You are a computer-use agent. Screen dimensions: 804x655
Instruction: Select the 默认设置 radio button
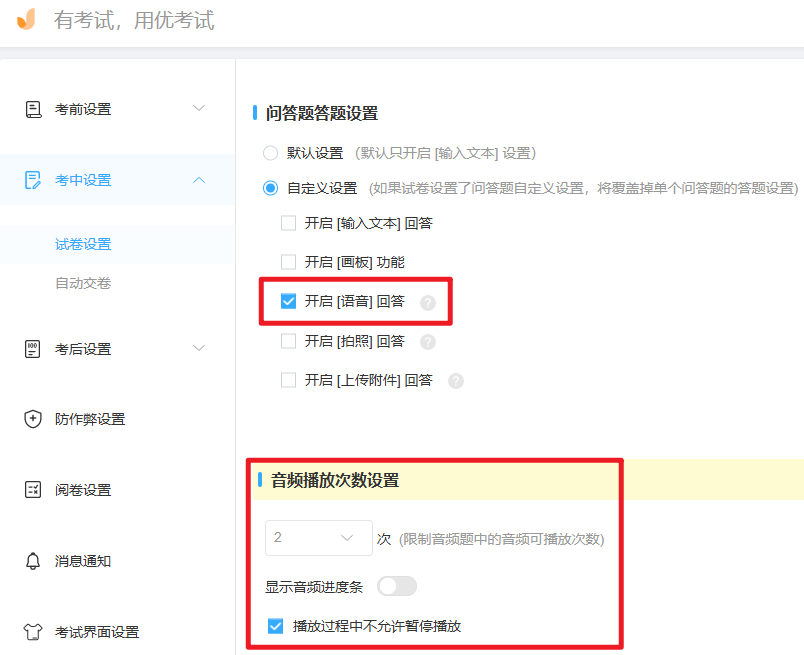(270, 152)
